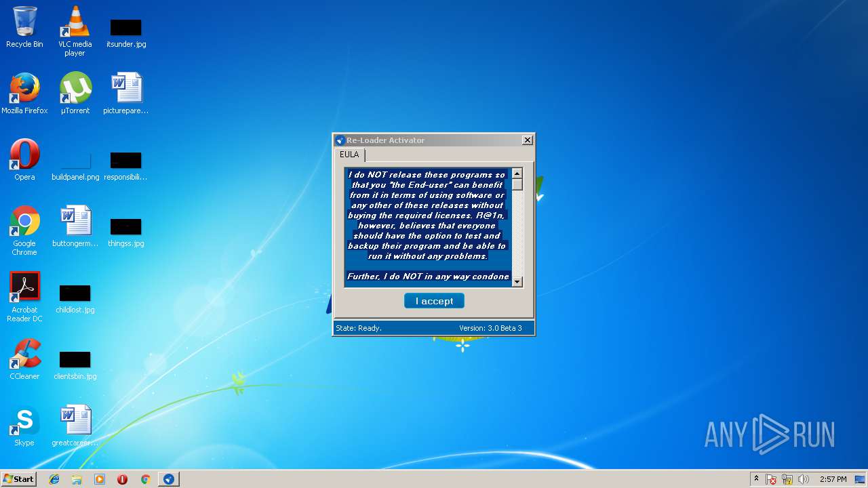Select the itsunder.jpg file
Image resolution: width=868 pixels, height=488 pixels.
click(126, 33)
